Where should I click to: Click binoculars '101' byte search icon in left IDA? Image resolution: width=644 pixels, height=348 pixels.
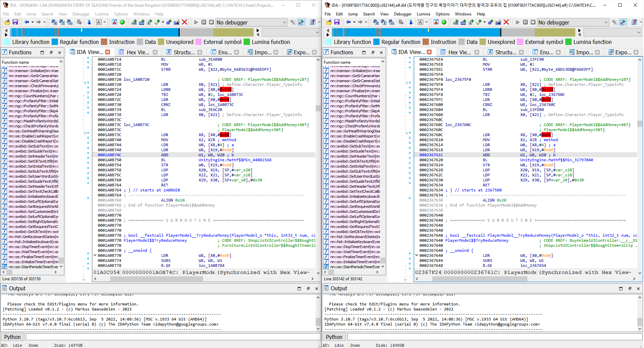pyautogui.click(x=70, y=22)
